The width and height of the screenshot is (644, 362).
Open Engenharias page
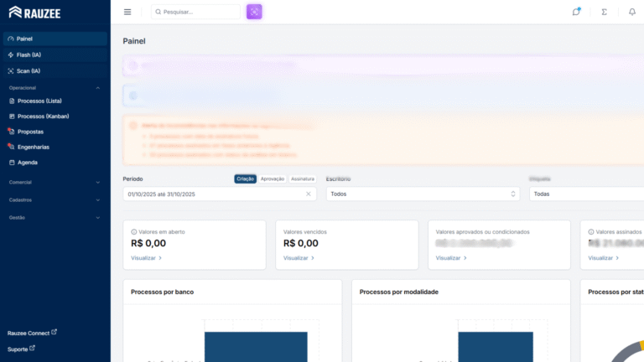55,147
